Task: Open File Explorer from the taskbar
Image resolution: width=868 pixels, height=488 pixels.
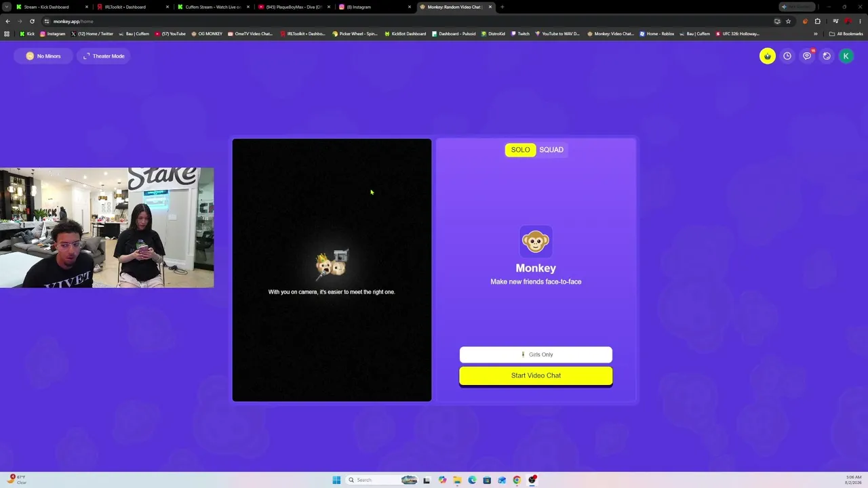Action: tap(457, 480)
